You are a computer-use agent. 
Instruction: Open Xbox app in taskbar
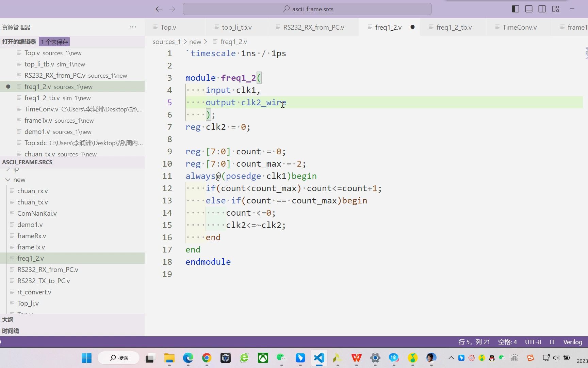click(263, 358)
